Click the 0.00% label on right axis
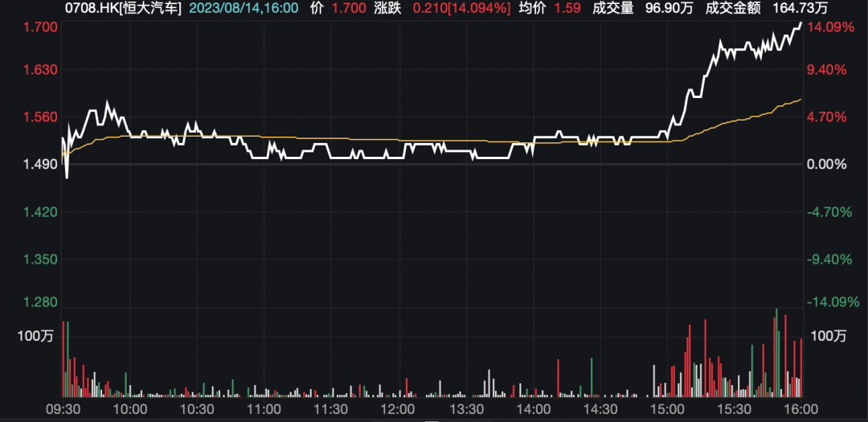 (x=828, y=165)
